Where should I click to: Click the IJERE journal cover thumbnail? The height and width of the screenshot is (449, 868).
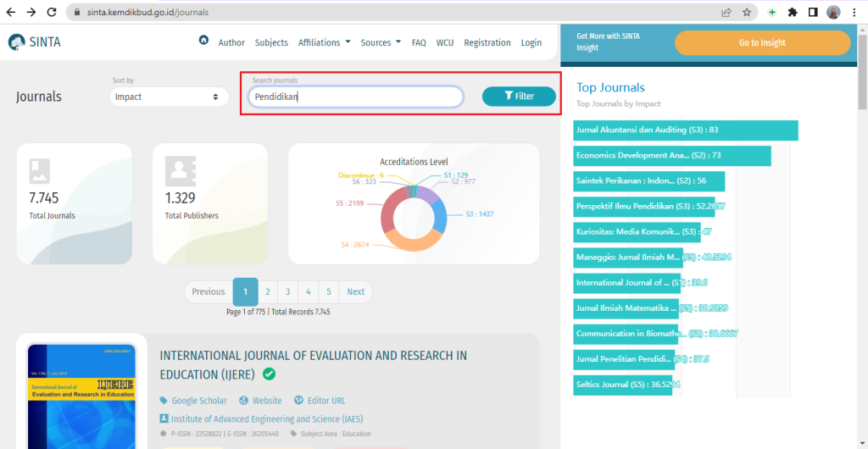pos(82,396)
